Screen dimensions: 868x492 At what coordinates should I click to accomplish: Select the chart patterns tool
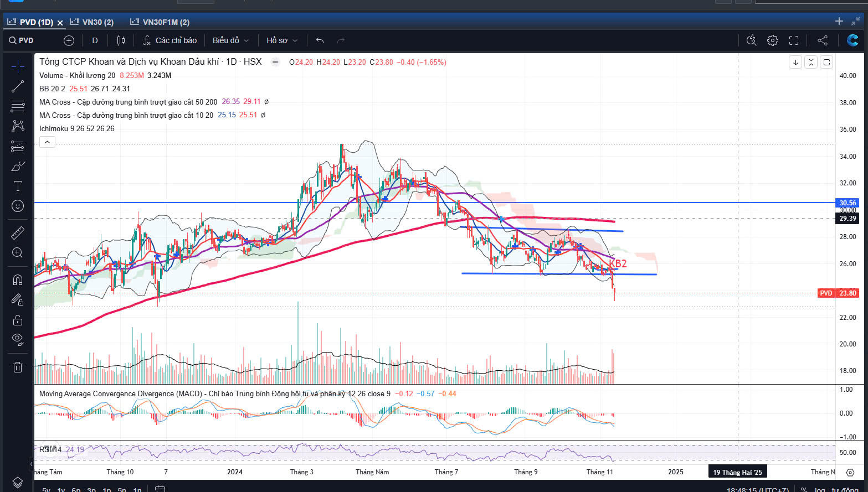18,126
